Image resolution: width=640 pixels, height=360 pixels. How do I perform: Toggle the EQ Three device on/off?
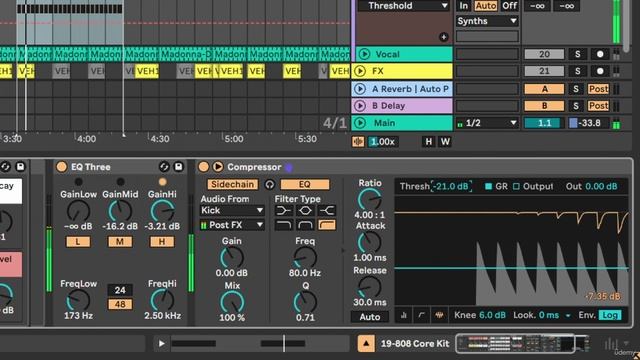[x=62, y=167]
